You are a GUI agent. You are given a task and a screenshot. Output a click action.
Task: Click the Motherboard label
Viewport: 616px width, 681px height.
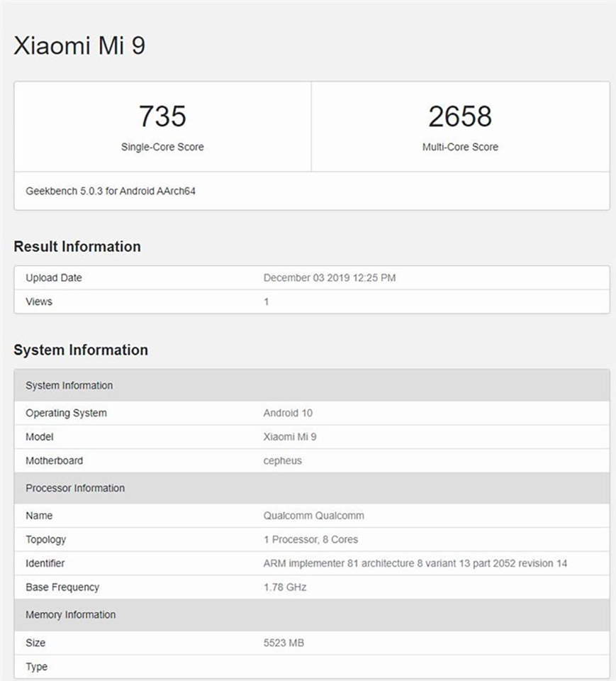tap(55, 461)
